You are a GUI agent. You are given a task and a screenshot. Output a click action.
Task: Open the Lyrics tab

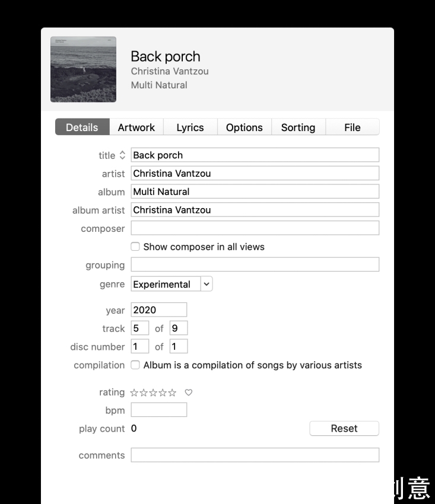tap(190, 127)
